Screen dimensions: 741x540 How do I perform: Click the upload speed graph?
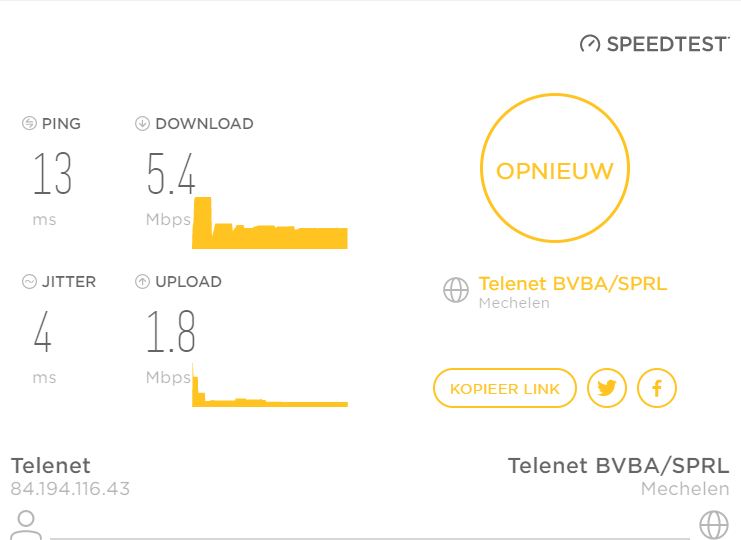tap(270, 385)
